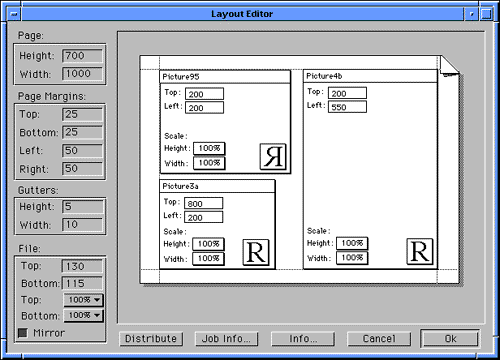
Task: Click the Distribute button
Action: click(x=151, y=339)
